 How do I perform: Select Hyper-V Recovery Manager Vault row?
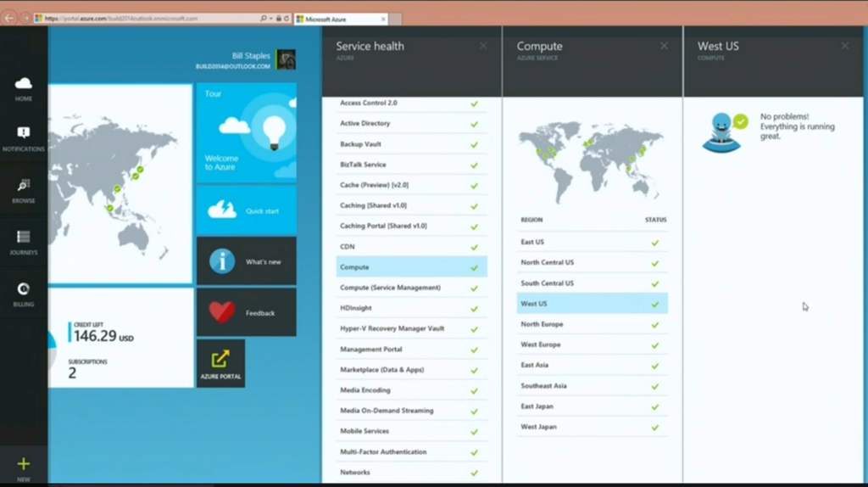coord(411,328)
